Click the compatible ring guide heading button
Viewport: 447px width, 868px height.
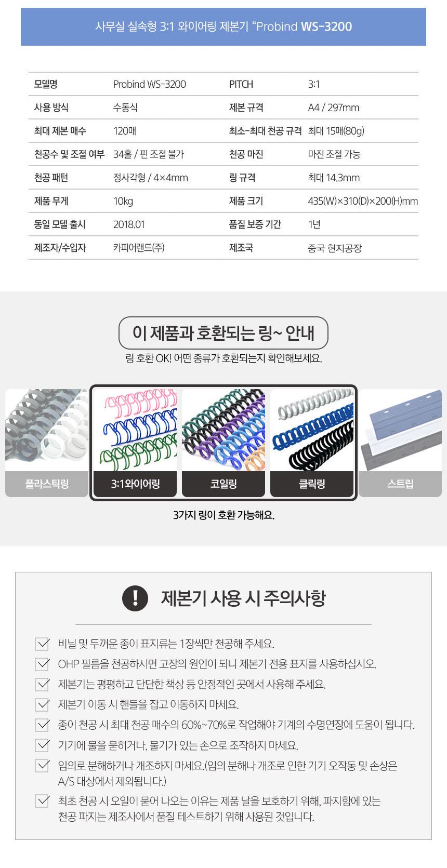[223, 333]
